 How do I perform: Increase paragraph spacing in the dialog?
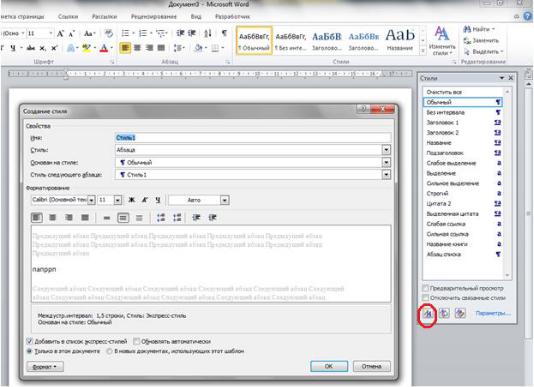[161, 217]
